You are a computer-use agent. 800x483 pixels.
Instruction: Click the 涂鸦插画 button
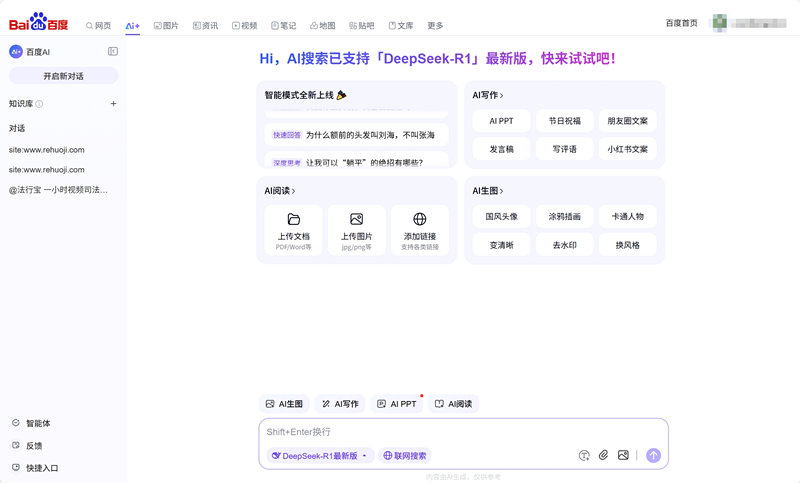click(x=564, y=216)
